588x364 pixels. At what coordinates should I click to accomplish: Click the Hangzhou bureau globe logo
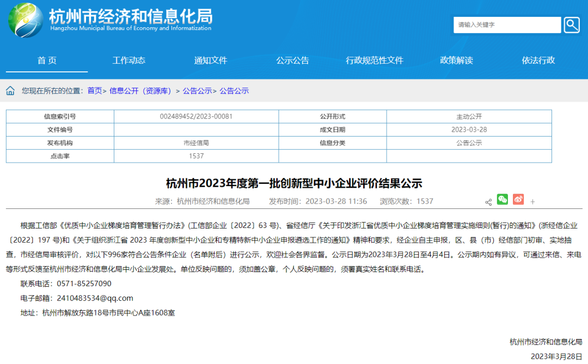[x=25, y=21]
